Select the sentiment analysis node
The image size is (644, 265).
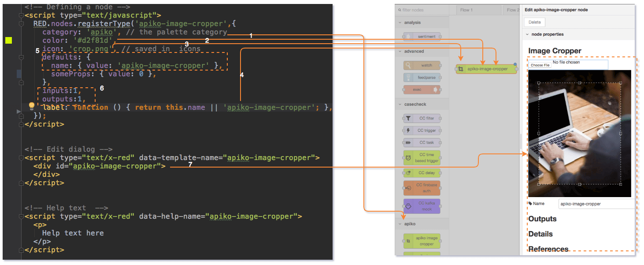[x=422, y=36]
